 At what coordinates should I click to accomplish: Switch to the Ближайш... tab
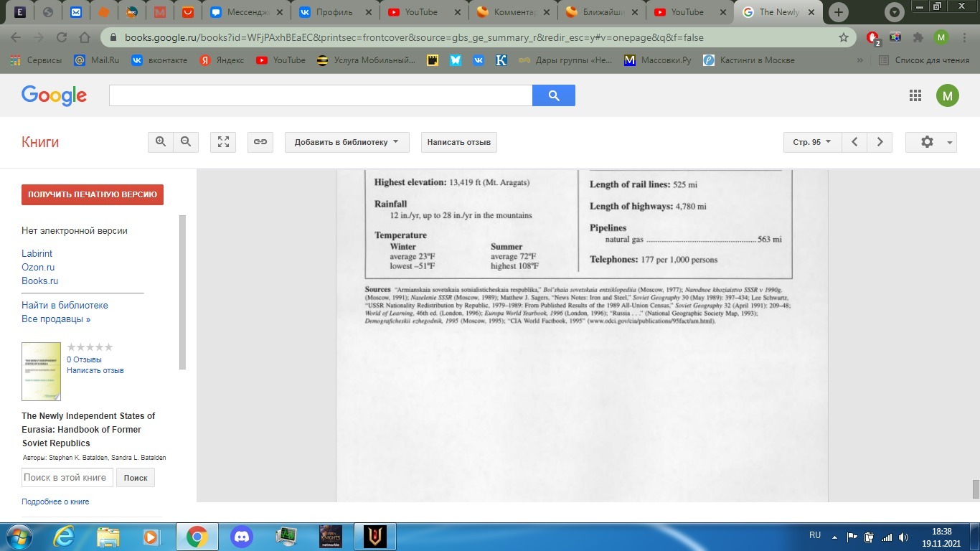[x=602, y=12]
